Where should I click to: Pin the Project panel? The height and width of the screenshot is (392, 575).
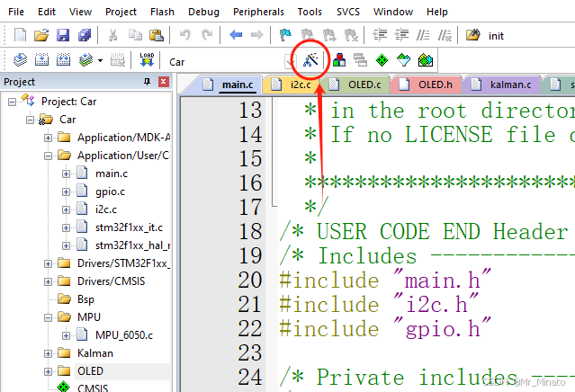point(147,81)
